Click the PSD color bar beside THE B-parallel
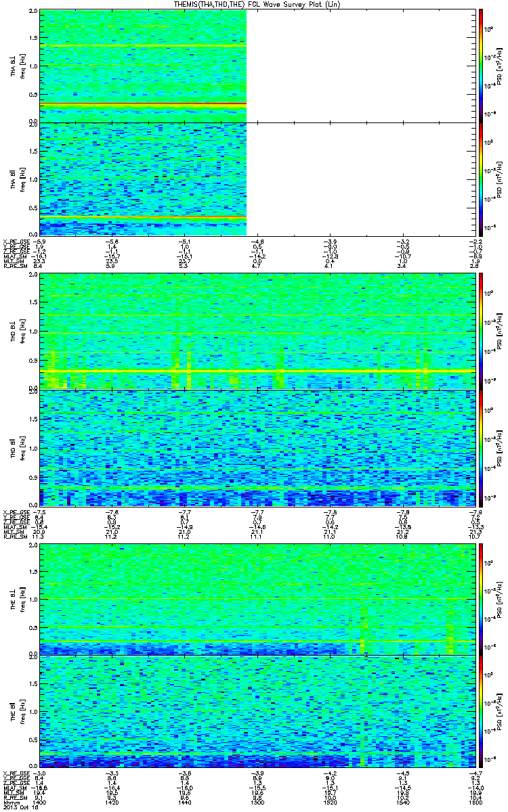This screenshot has width=508, height=812. click(x=481, y=712)
